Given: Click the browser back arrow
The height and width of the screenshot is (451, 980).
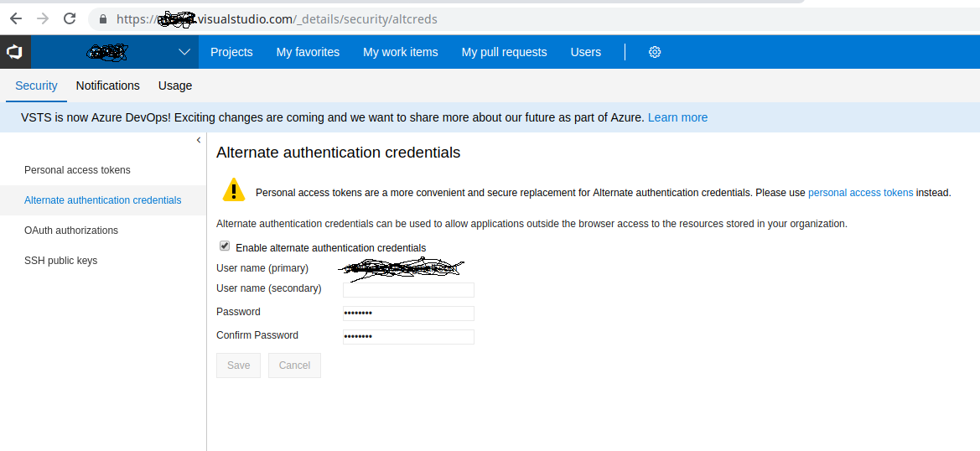Looking at the screenshot, I should click(16, 18).
